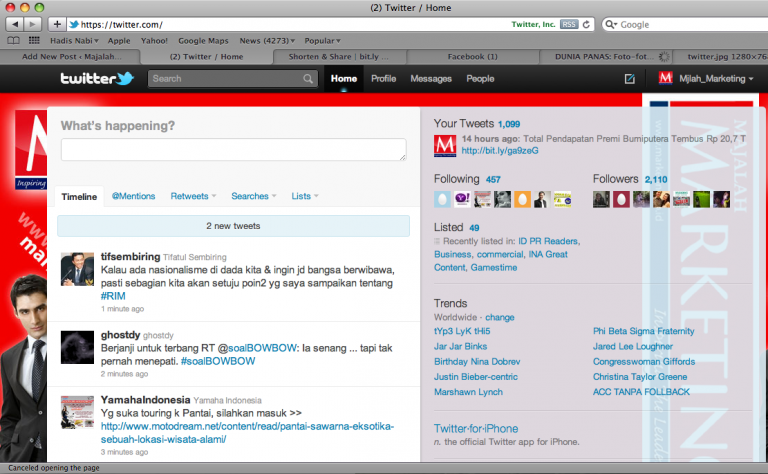This screenshot has height=474, width=768.
Task: Click the add bookmark plus button
Action: click(x=56, y=24)
